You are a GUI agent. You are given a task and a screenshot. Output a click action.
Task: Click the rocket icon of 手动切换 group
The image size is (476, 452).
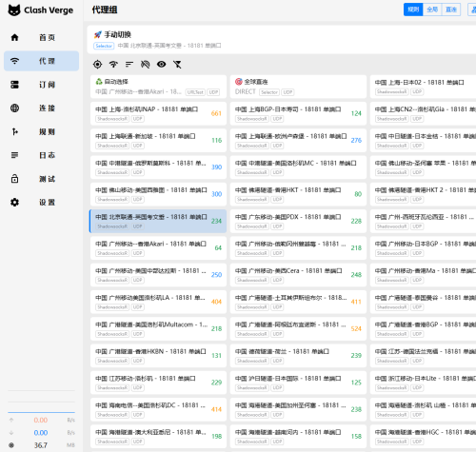(x=98, y=34)
